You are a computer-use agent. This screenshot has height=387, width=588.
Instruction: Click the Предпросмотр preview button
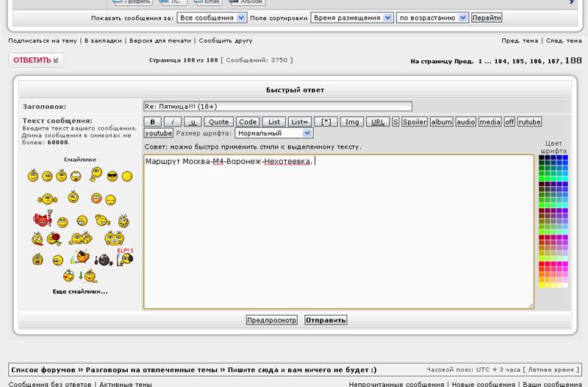click(271, 320)
